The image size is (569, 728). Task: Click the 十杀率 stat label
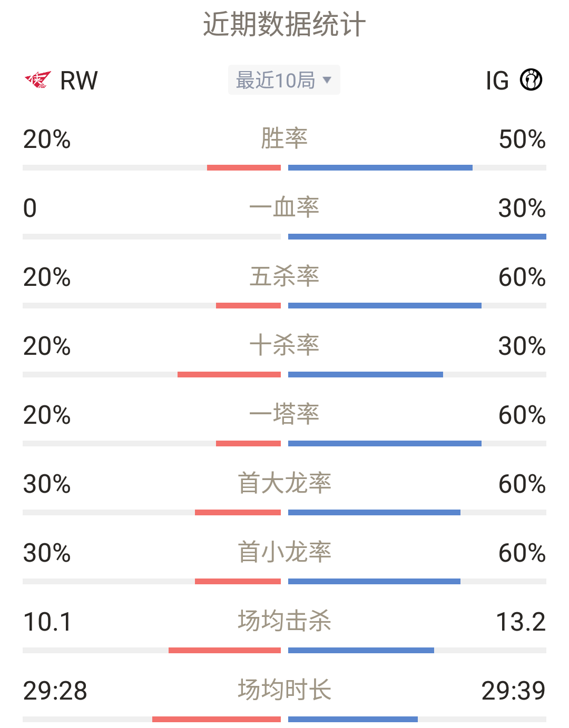[284, 345]
